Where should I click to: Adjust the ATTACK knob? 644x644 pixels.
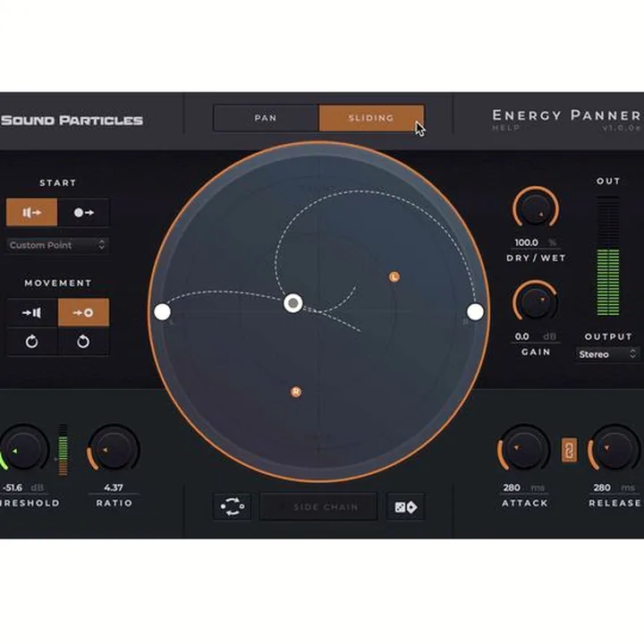[524, 448]
